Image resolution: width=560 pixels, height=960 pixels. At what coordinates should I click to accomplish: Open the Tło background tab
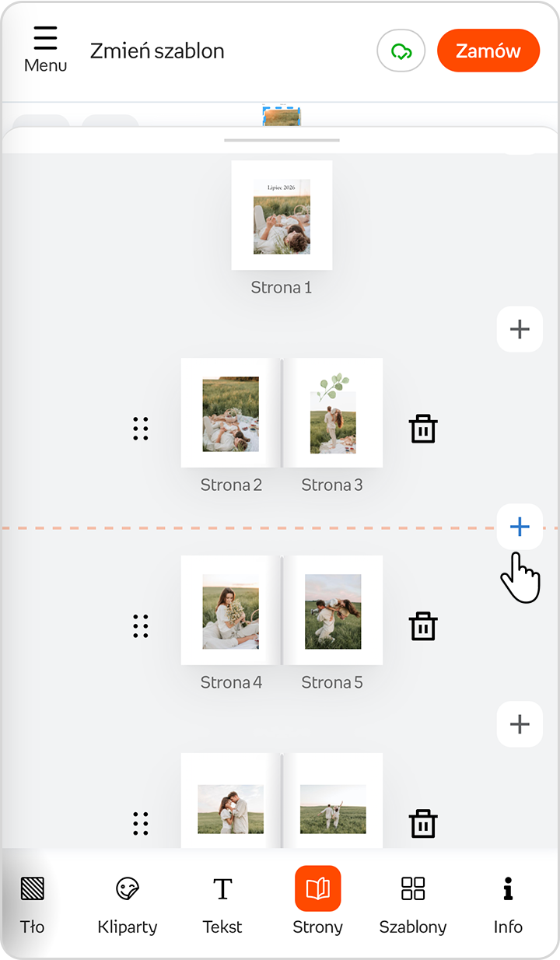[x=33, y=904]
